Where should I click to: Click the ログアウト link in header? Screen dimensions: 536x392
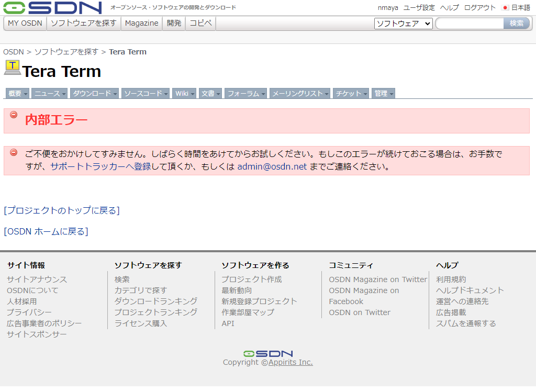[479, 8]
